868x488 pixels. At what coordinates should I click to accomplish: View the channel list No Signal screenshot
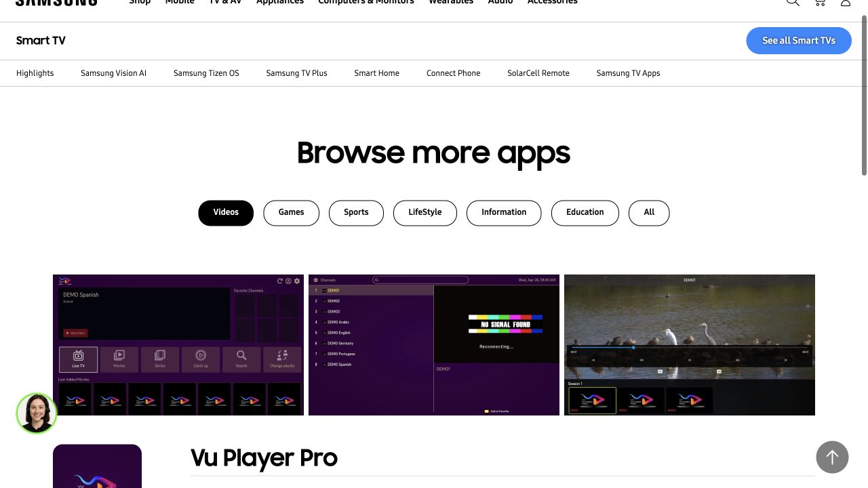[434, 345]
